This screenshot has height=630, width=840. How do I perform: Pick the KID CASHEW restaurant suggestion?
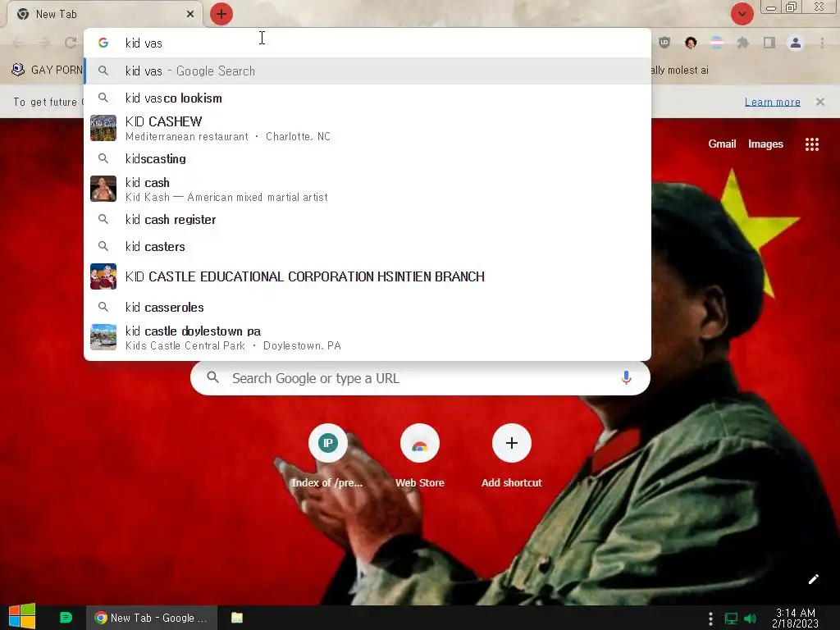pos(367,128)
